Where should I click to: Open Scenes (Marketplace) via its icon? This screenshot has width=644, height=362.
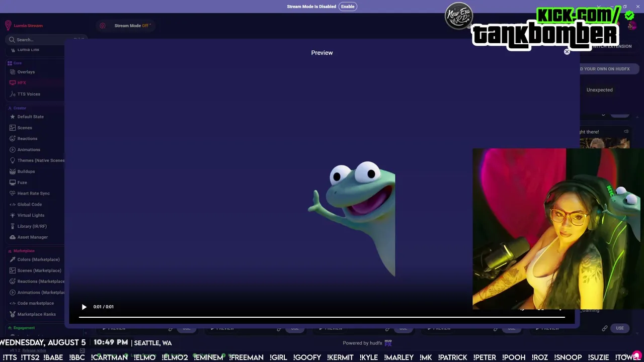click(13, 270)
